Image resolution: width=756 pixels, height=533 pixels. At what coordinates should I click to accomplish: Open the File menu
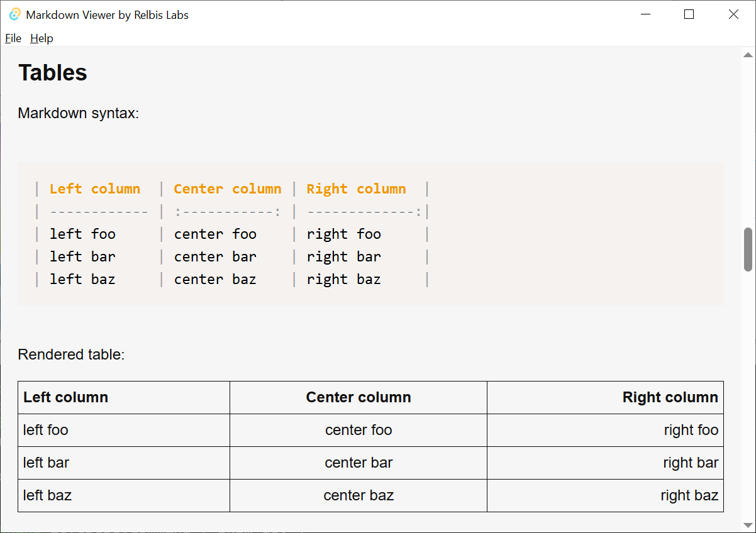[x=13, y=38]
